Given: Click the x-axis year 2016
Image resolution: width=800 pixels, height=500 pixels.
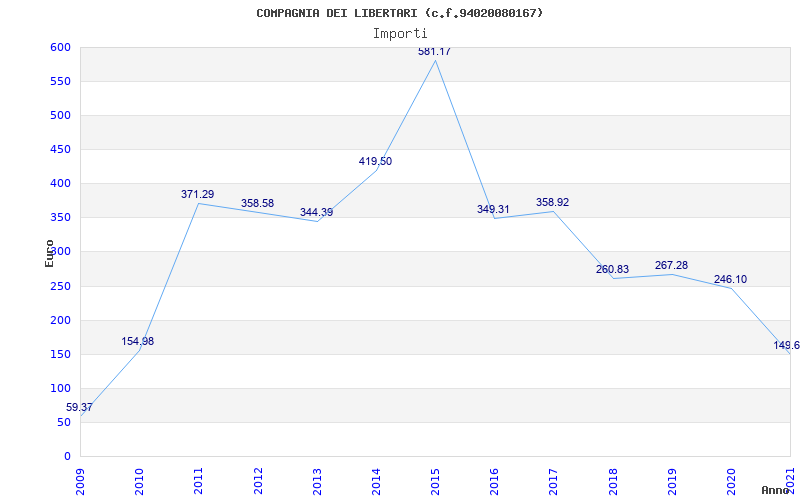Looking at the screenshot, I should (495, 481).
